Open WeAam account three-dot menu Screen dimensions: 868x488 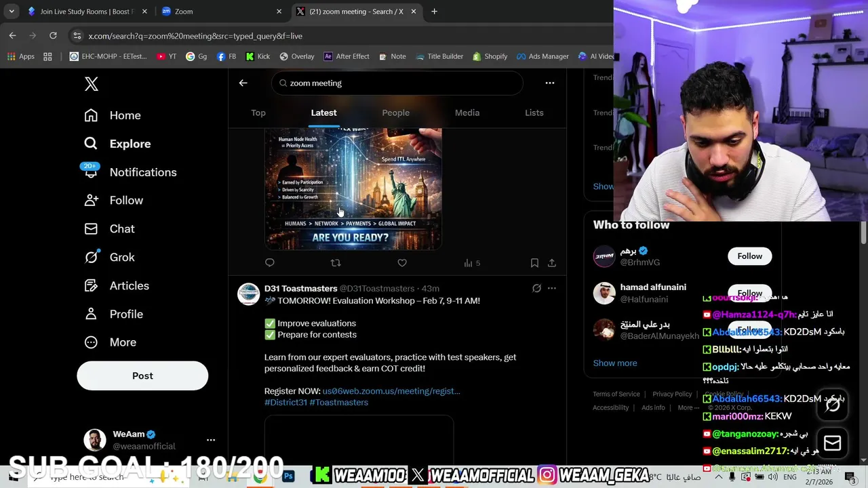pyautogui.click(x=211, y=440)
